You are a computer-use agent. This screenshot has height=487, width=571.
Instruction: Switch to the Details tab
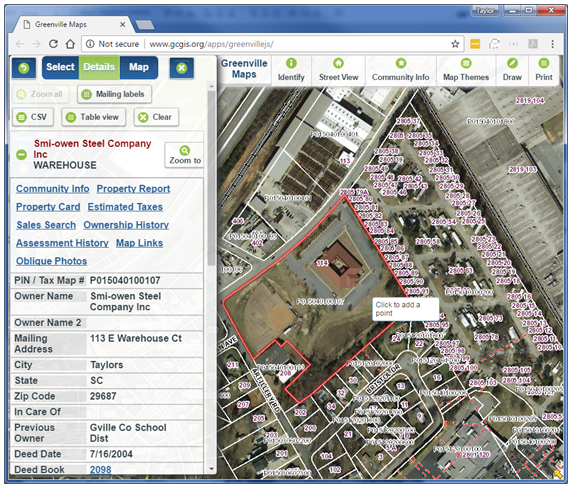pyautogui.click(x=99, y=67)
